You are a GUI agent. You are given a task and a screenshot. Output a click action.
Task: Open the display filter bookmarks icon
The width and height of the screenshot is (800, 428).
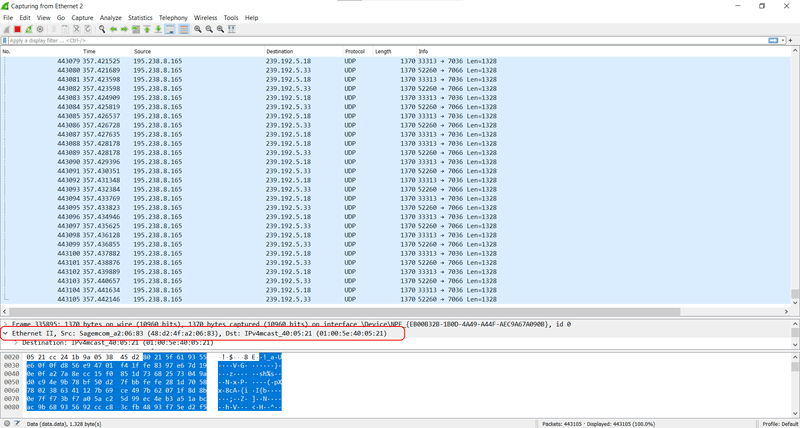(5, 40)
